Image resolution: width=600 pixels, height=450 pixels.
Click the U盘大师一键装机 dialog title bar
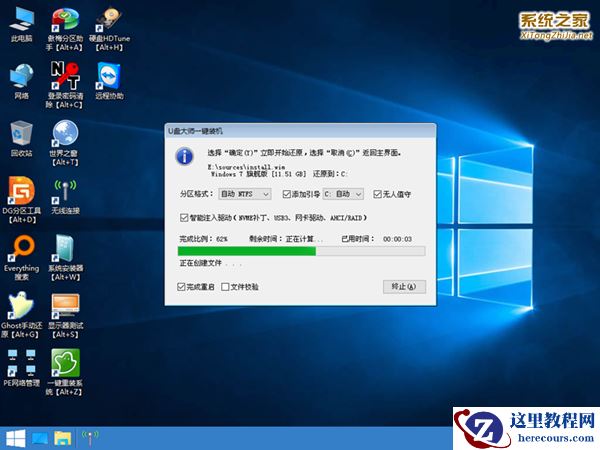click(x=300, y=131)
